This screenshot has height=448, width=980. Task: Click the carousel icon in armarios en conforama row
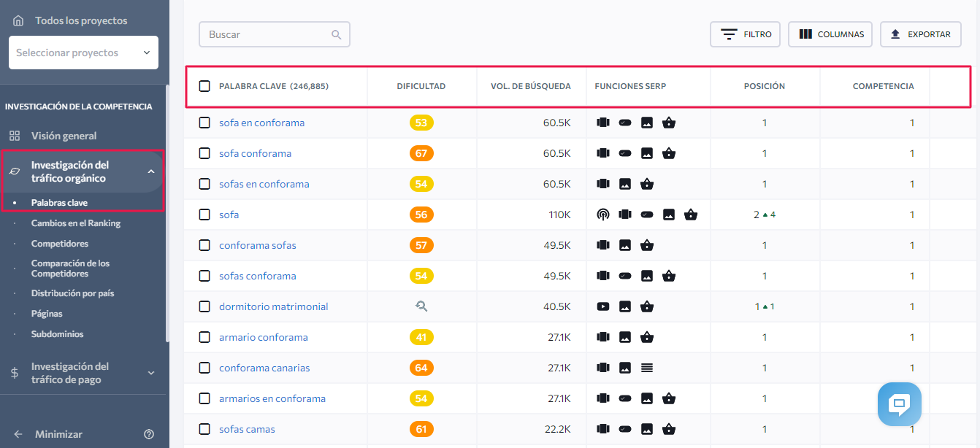(602, 398)
